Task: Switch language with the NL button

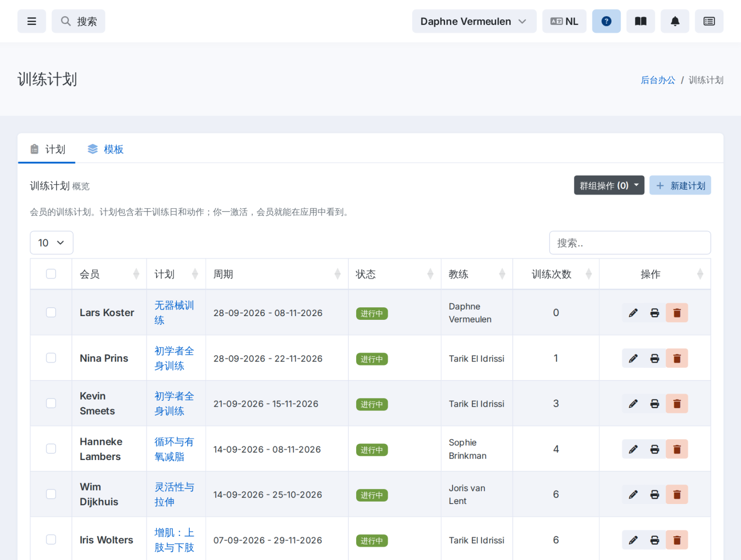Action: pyautogui.click(x=564, y=21)
